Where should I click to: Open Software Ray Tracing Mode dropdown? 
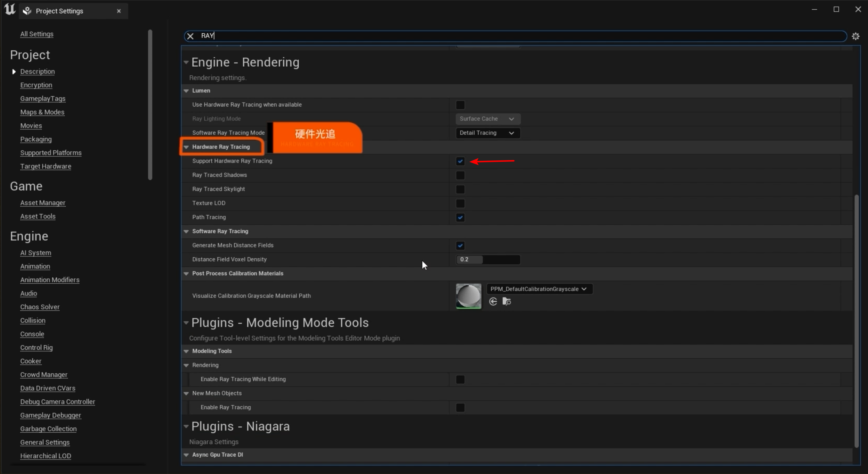(x=487, y=133)
